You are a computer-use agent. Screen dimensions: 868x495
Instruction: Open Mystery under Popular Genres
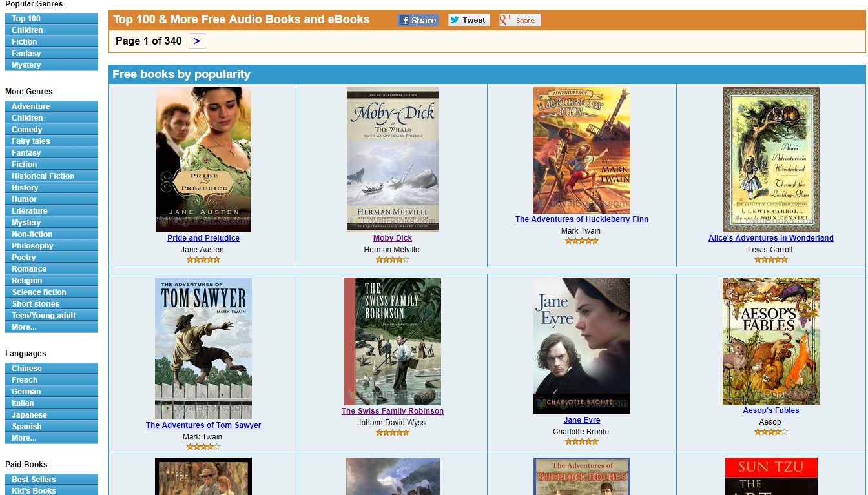coord(52,65)
